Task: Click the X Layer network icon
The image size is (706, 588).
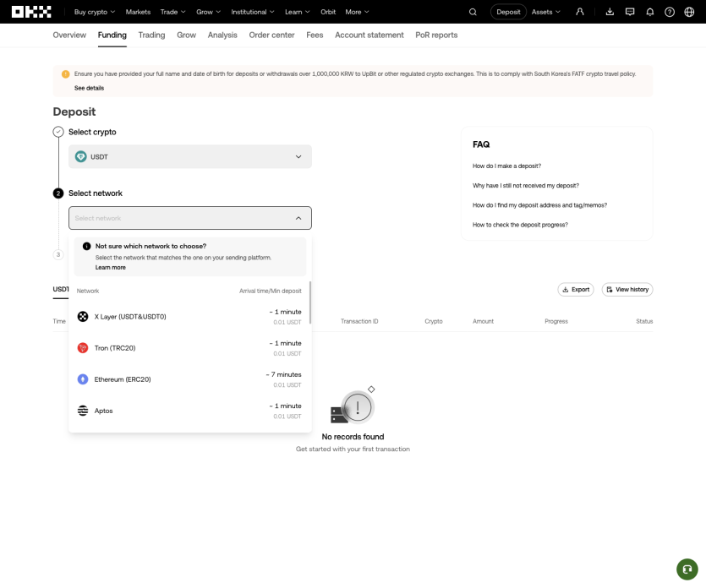Action: pyautogui.click(x=83, y=317)
